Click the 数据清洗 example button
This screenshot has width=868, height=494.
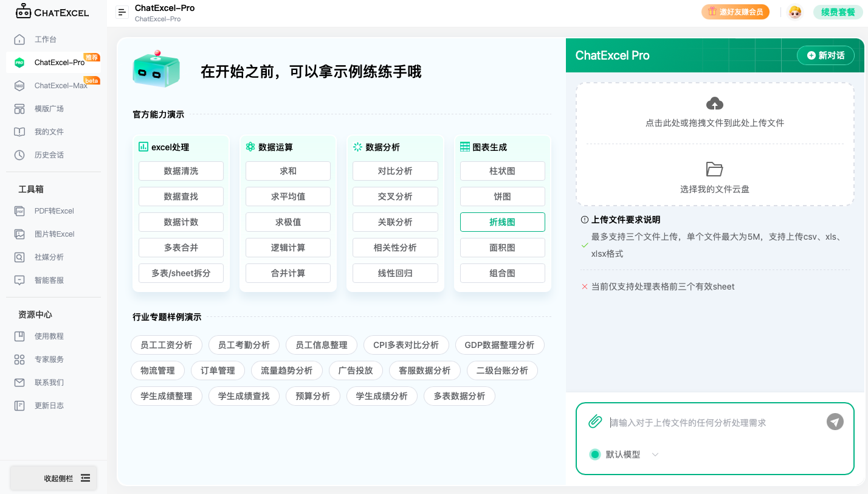click(x=181, y=171)
